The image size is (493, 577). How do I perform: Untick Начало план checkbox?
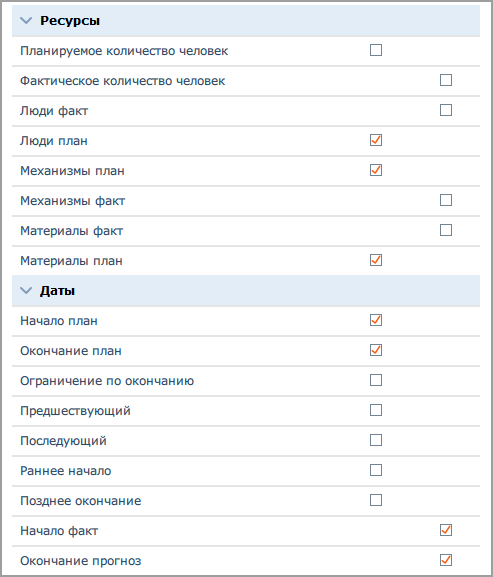(376, 320)
